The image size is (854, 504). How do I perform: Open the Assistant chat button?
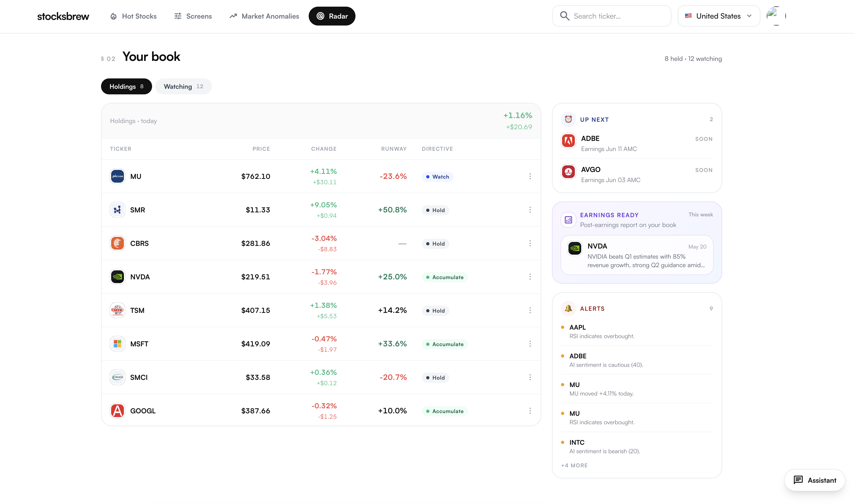click(x=815, y=480)
